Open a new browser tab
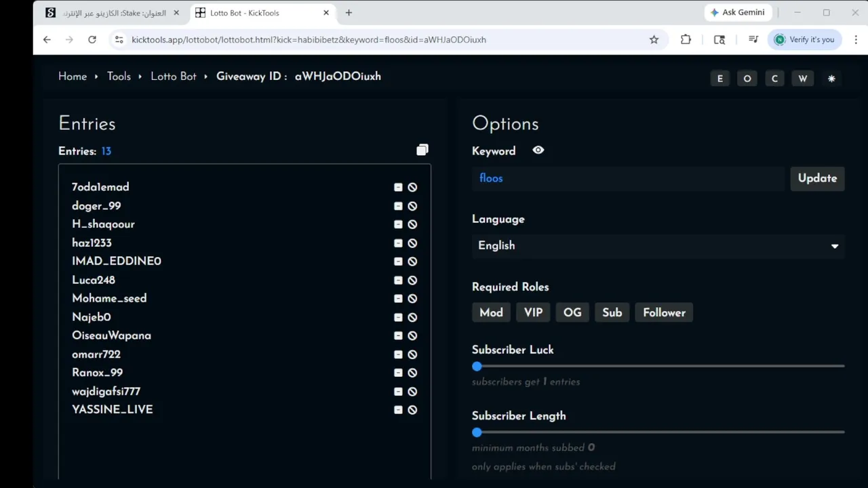The height and width of the screenshot is (488, 868). pos(349,13)
